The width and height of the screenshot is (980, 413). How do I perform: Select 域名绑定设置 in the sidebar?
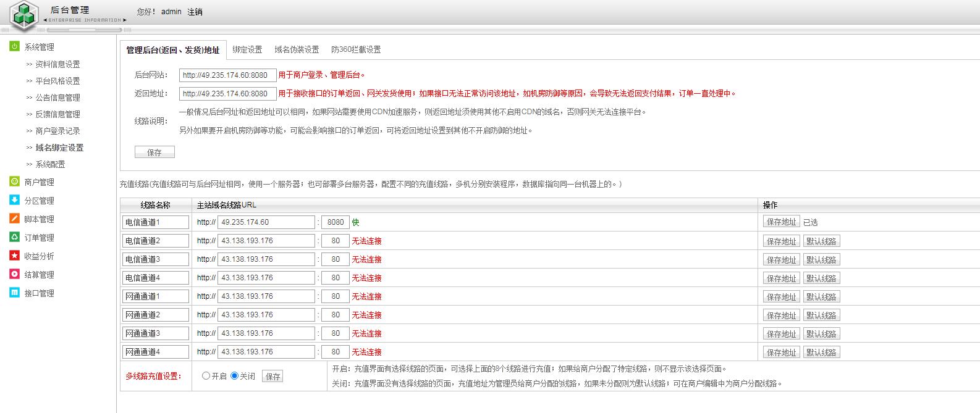coord(59,148)
